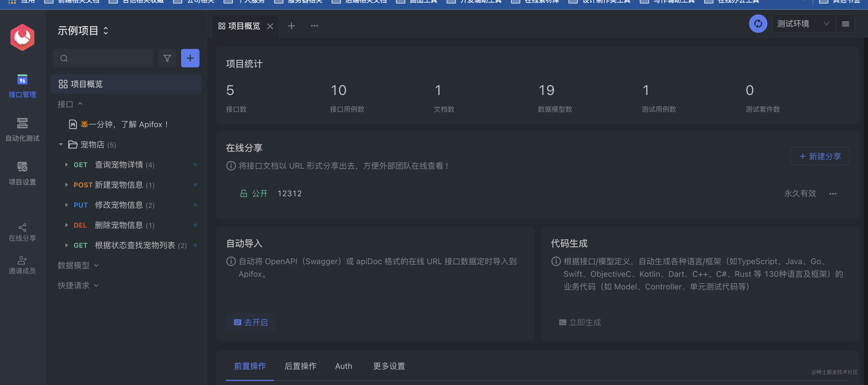Open the hamburger menu beside environment
Viewport: 868px width, 385px height.
(x=845, y=24)
